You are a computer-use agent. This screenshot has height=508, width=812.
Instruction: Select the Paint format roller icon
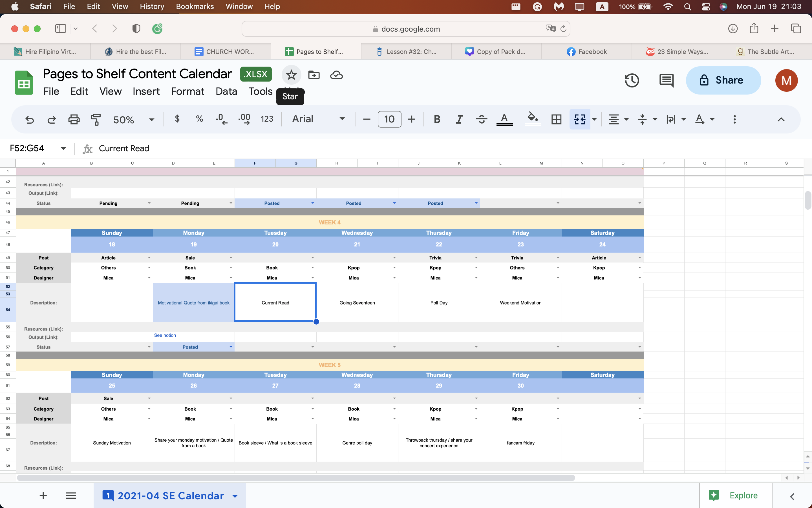pos(96,119)
